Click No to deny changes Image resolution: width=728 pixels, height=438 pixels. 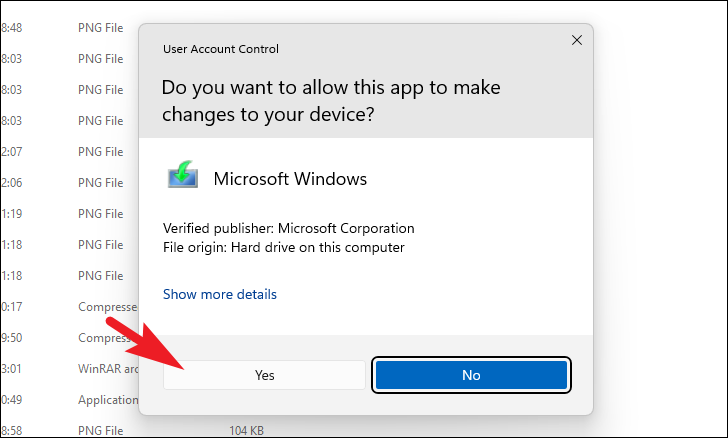(471, 375)
